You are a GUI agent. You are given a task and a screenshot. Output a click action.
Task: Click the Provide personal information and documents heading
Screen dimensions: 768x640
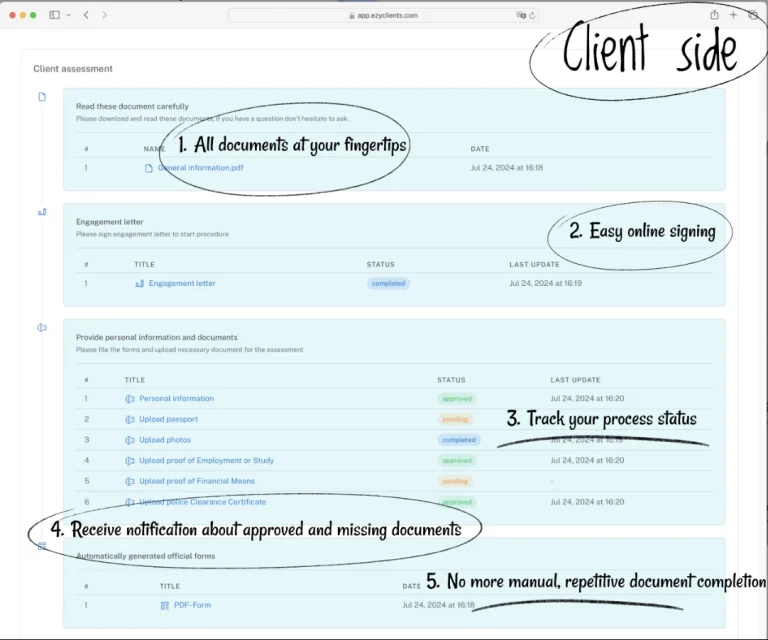click(157, 337)
